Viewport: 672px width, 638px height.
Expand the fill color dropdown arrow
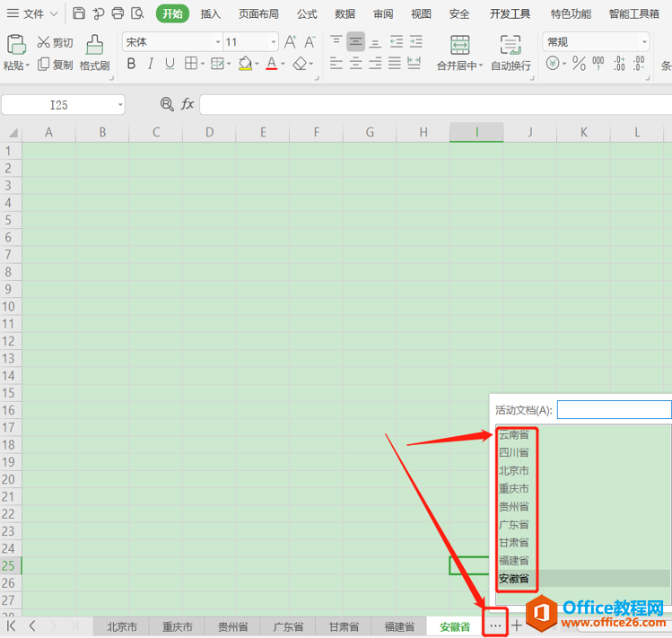pos(257,64)
